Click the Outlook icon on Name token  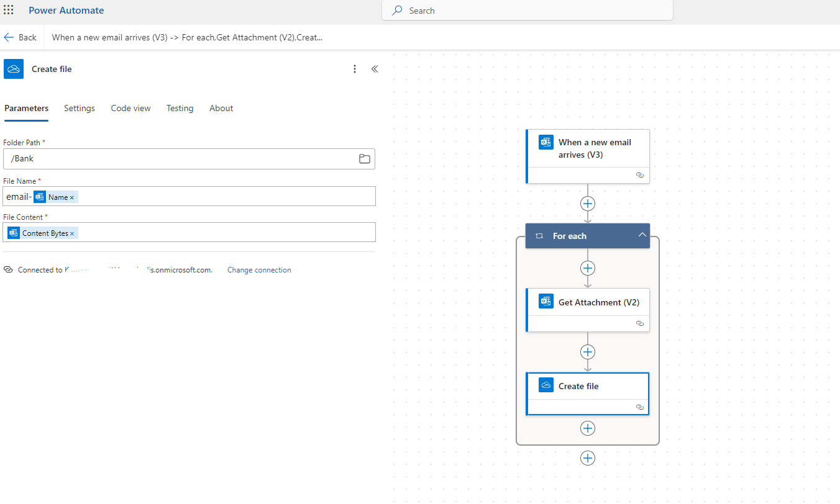(40, 197)
